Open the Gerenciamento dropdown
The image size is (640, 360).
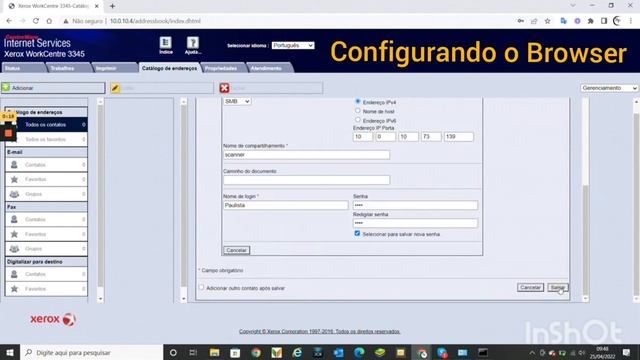pos(609,88)
